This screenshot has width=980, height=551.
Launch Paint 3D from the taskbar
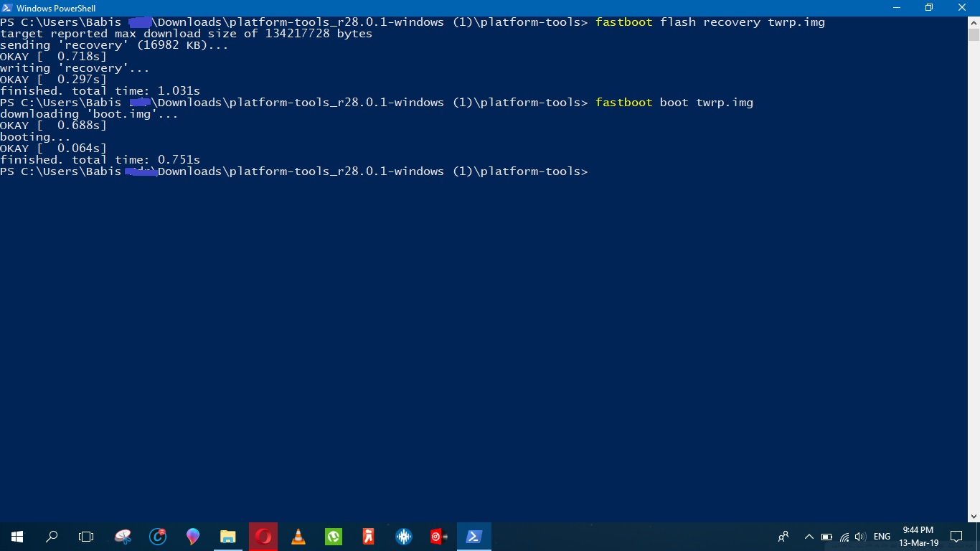(x=193, y=537)
